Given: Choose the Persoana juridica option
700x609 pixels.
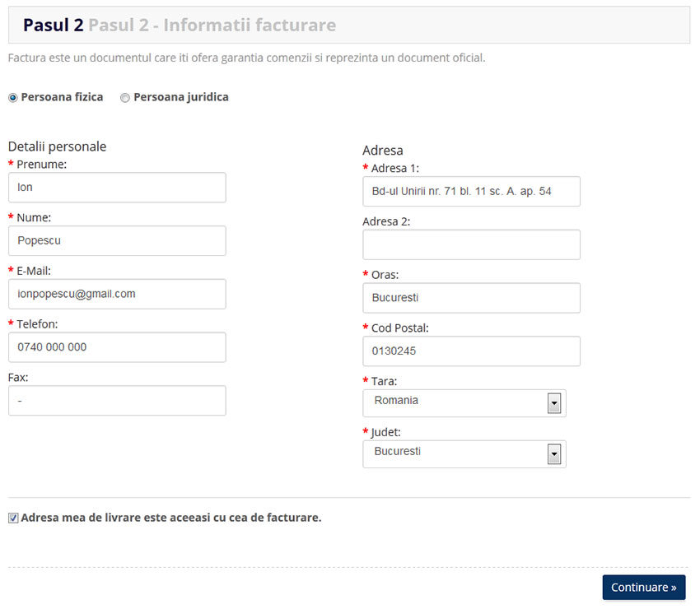Looking at the screenshot, I should click(125, 98).
